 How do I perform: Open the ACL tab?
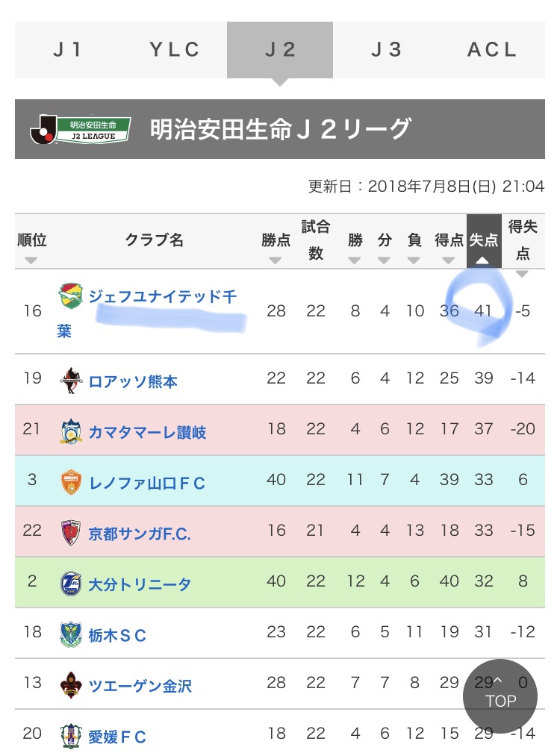(492, 50)
